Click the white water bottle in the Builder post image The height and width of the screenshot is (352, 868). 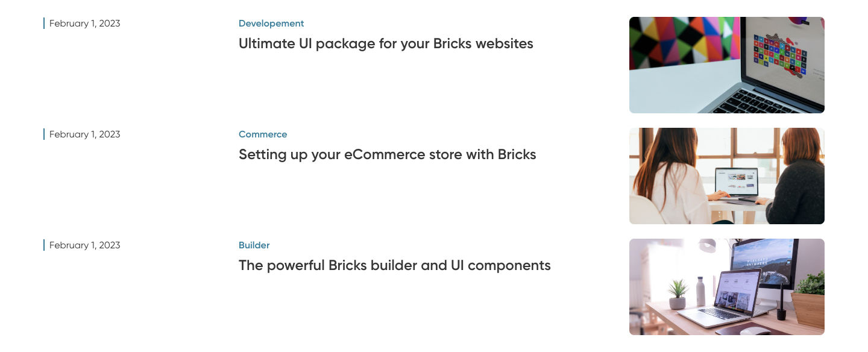[700, 292]
